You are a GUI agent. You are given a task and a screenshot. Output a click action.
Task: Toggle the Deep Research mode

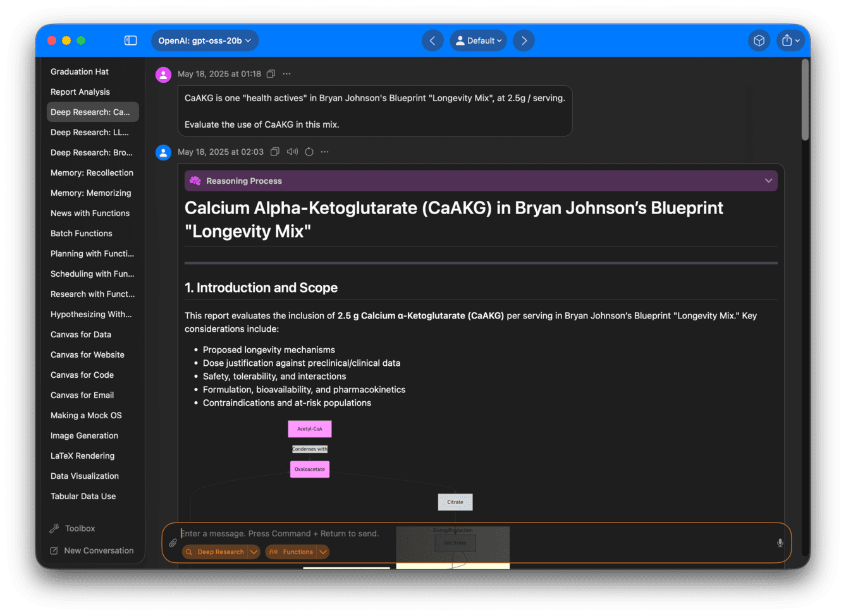point(215,552)
